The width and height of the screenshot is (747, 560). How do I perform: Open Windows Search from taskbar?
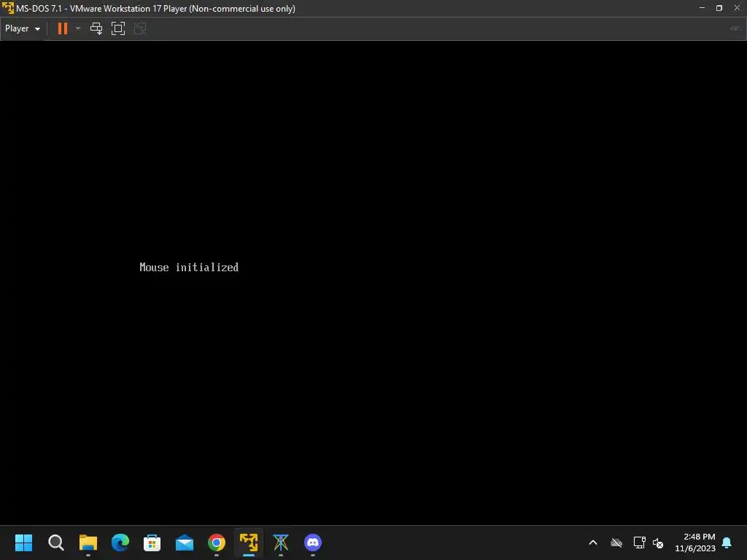tap(55, 542)
